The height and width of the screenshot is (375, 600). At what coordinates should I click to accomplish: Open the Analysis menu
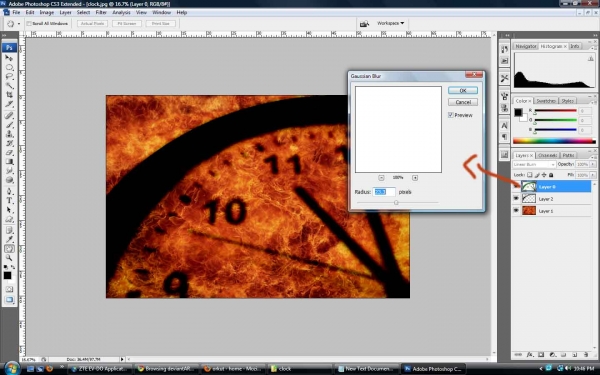[121, 12]
